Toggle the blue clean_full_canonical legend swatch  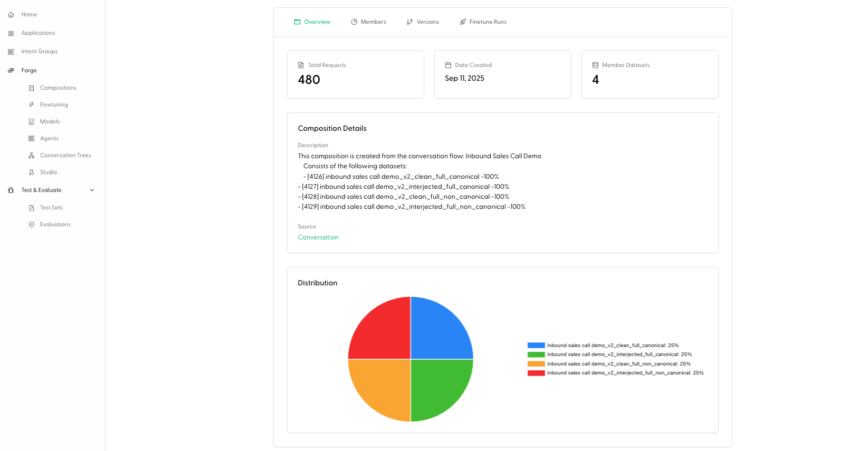pos(536,346)
